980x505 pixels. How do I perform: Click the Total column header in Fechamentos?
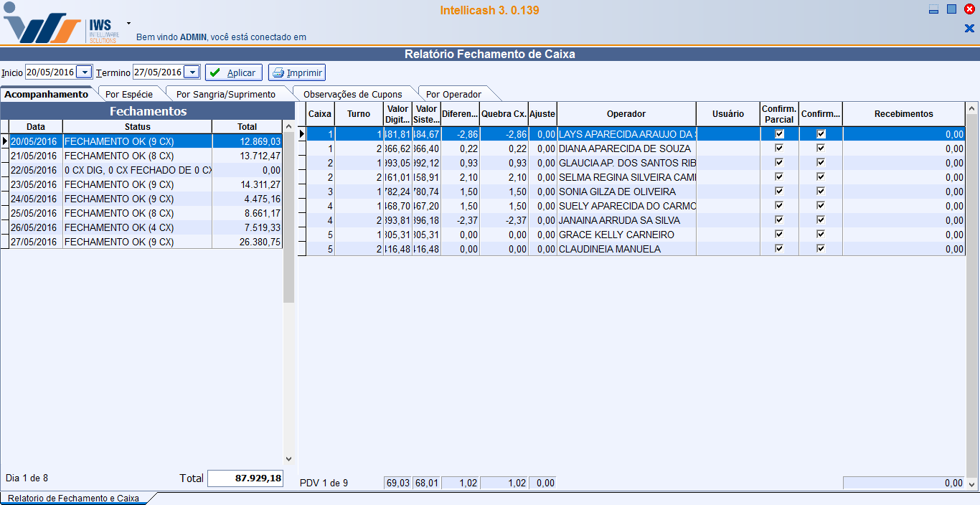247,127
